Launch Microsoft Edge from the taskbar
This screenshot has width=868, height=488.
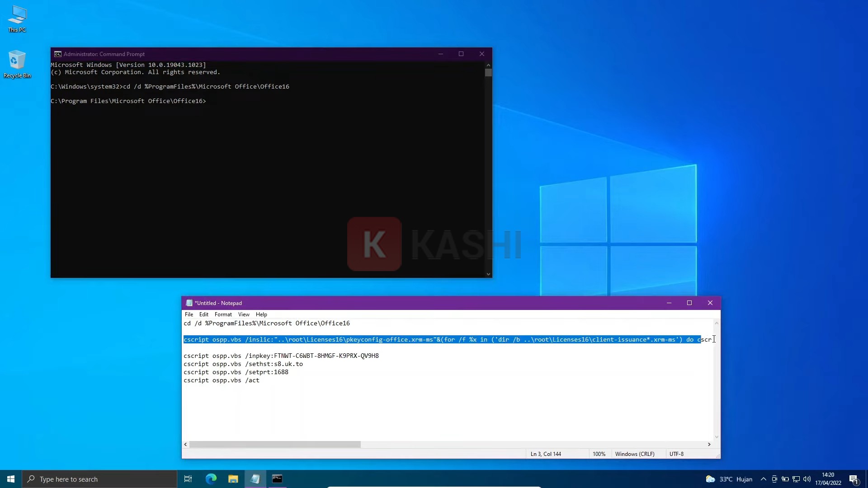(x=211, y=479)
